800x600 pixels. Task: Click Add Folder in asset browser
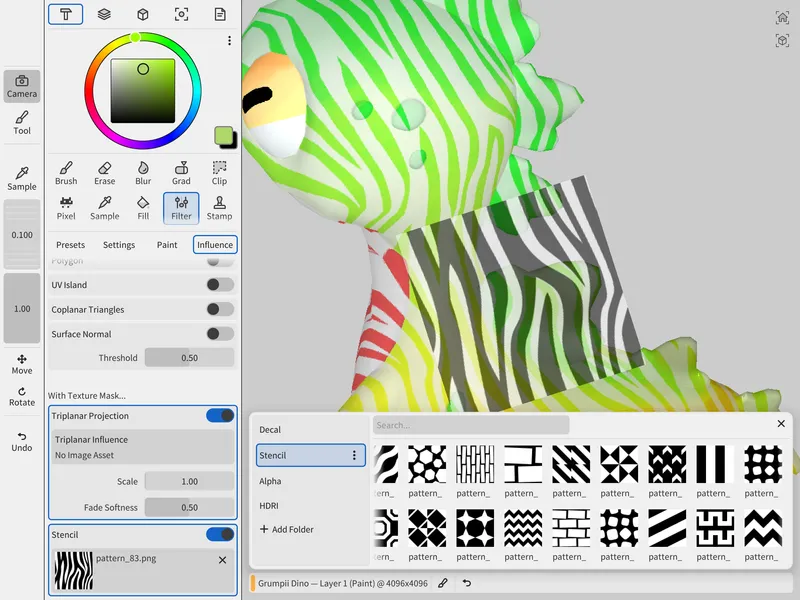coord(287,529)
